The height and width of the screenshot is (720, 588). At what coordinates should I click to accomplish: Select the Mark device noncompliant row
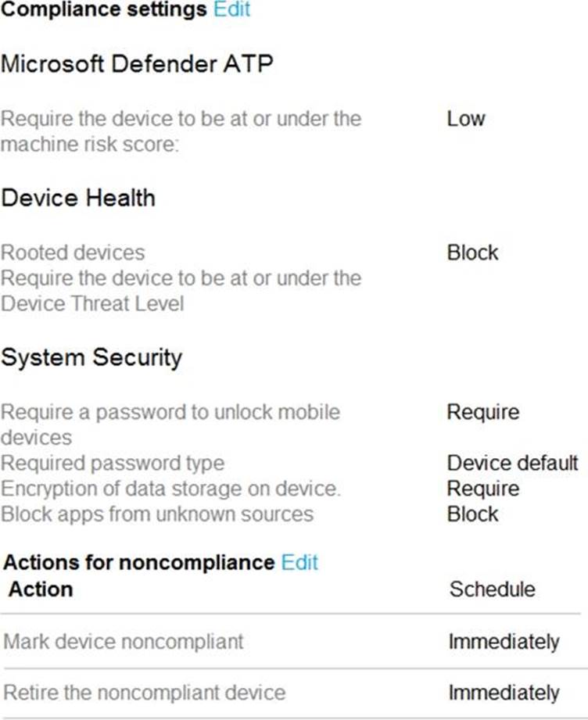tap(124, 642)
